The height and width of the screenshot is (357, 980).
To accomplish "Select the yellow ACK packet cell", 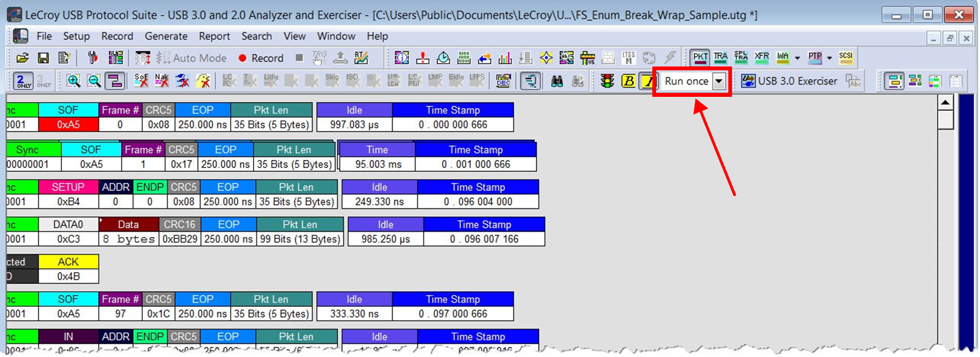I will (x=69, y=262).
